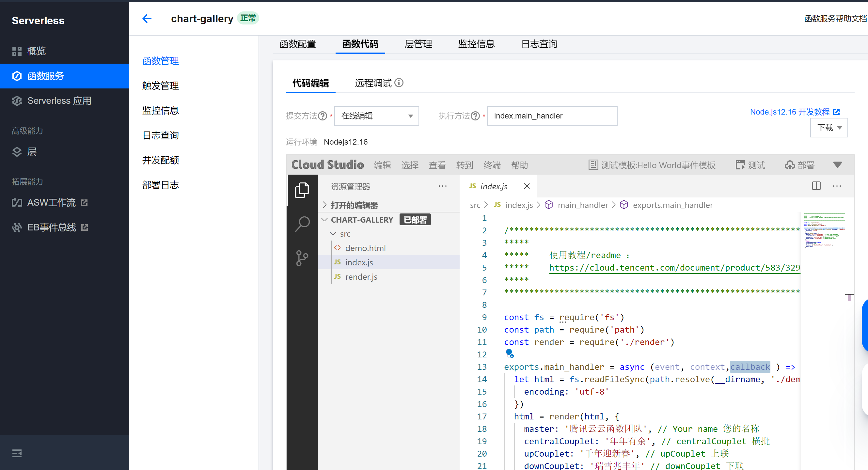The image size is (868, 470).
Task: Select index.js in the file tree
Action: (389, 262)
